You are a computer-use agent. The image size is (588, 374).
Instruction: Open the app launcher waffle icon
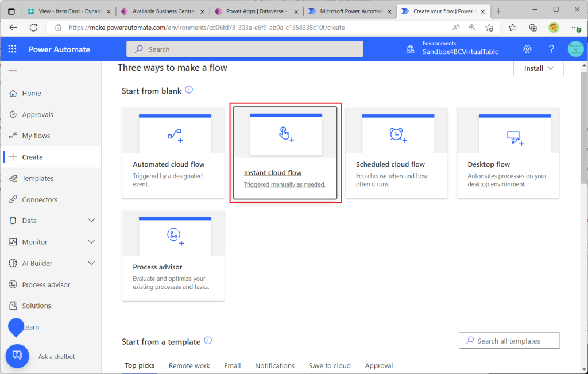(13, 49)
